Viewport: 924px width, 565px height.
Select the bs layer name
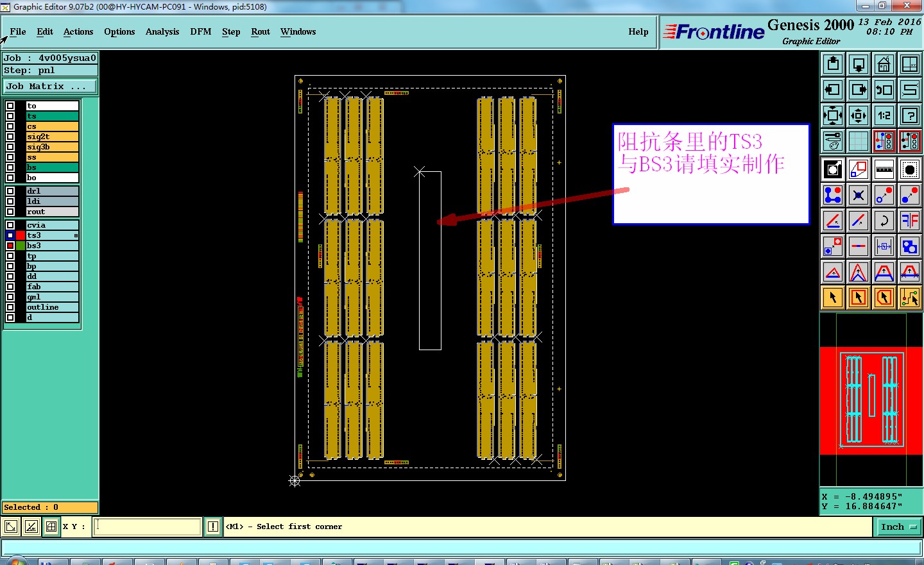pyautogui.click(x=52, y=167)
